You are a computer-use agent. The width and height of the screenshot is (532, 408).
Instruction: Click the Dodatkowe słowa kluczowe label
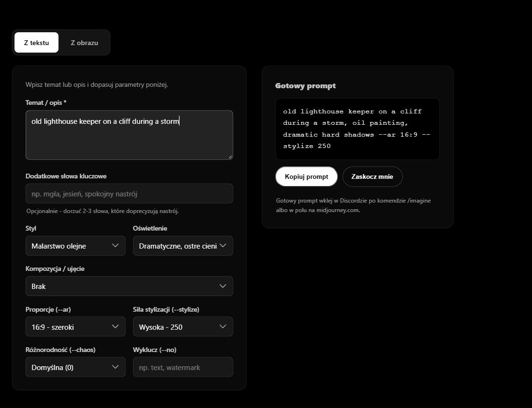click(x=66, y=176)
